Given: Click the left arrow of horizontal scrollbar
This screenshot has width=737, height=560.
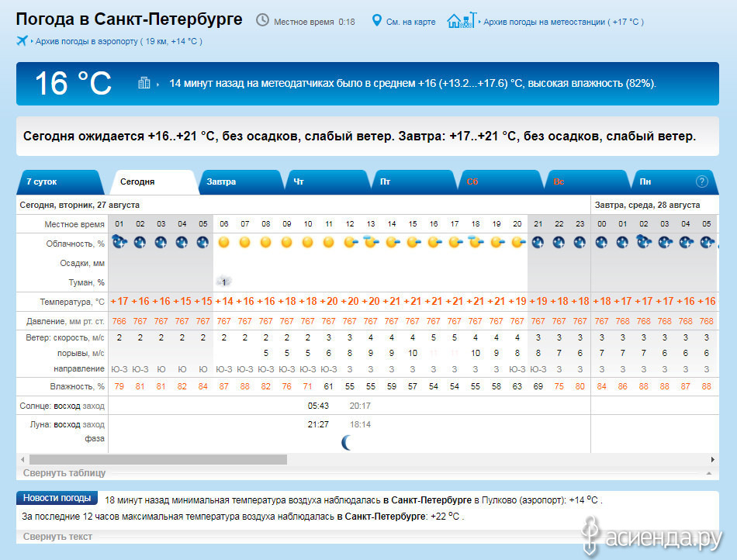Looking at the screenshot, I should [22, 459].
